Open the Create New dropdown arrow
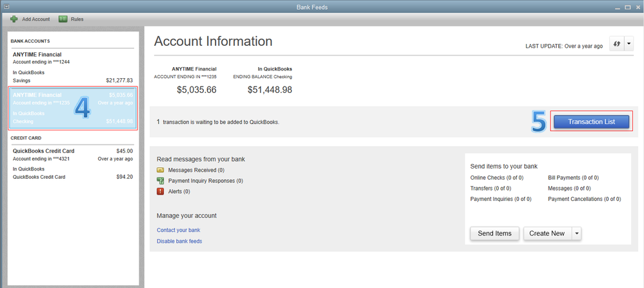 (x=576, y=233)
